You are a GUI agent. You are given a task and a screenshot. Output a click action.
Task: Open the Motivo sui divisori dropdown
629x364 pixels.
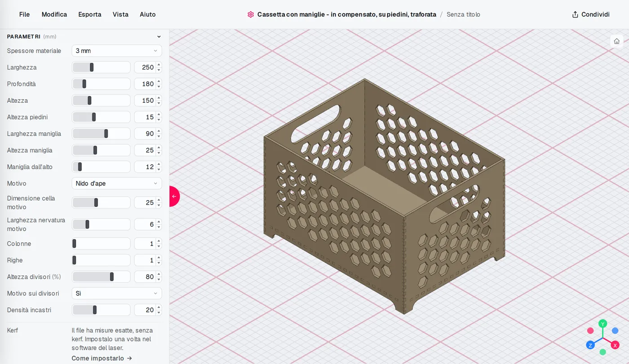pyautogui.click(x=117, y=293)
